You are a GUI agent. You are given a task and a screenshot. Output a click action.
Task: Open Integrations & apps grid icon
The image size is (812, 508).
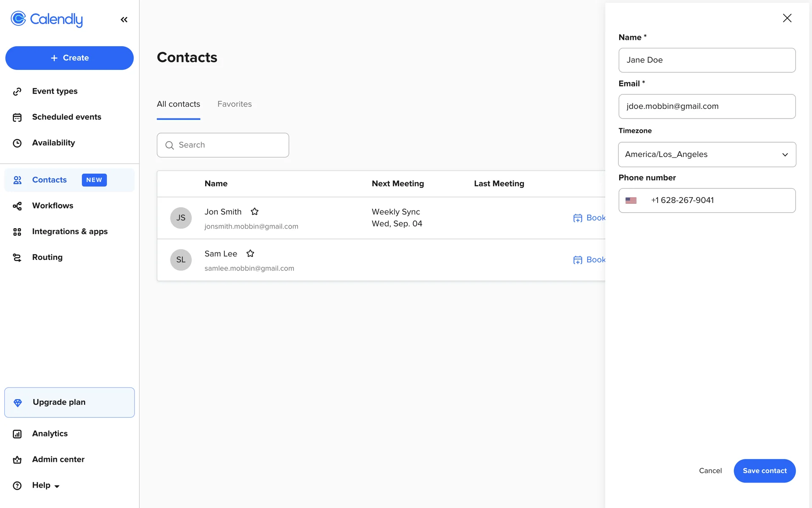17,232
